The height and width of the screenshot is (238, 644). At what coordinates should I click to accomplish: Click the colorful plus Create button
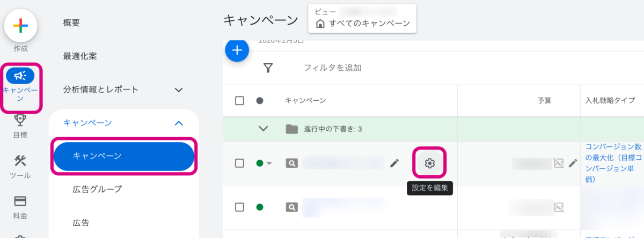pyautogui.click(x=20, y=25)
